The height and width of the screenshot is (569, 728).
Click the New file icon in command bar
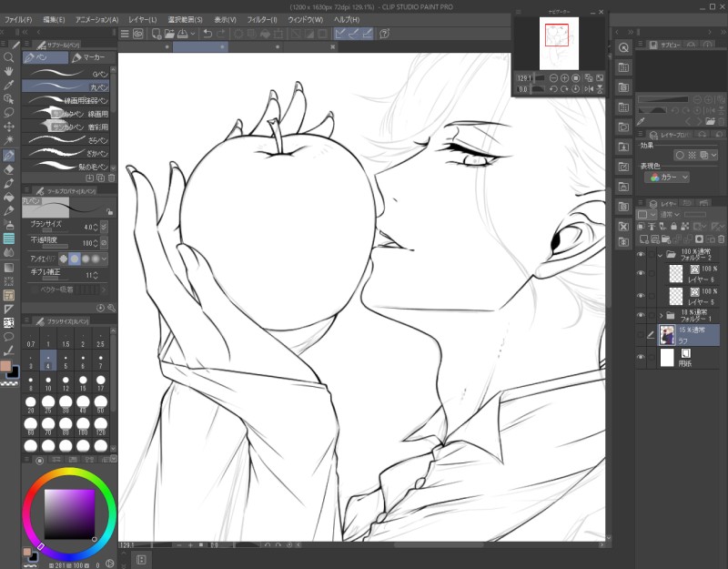point(156,34)
